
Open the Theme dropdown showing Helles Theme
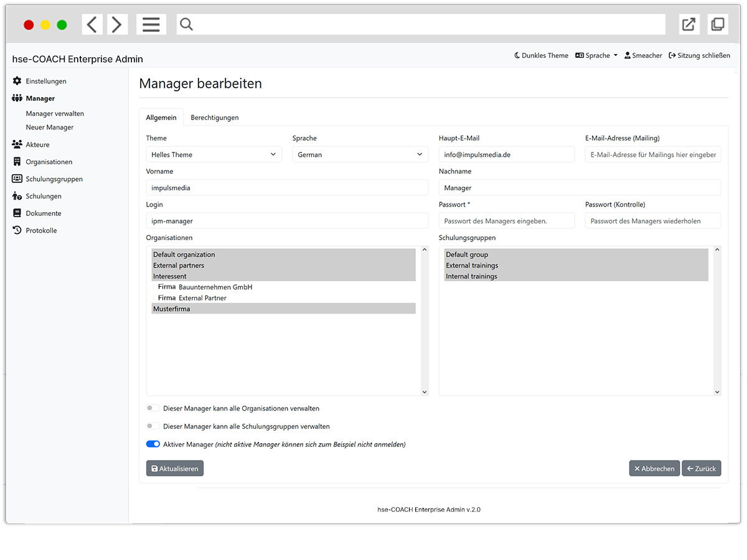214,154
